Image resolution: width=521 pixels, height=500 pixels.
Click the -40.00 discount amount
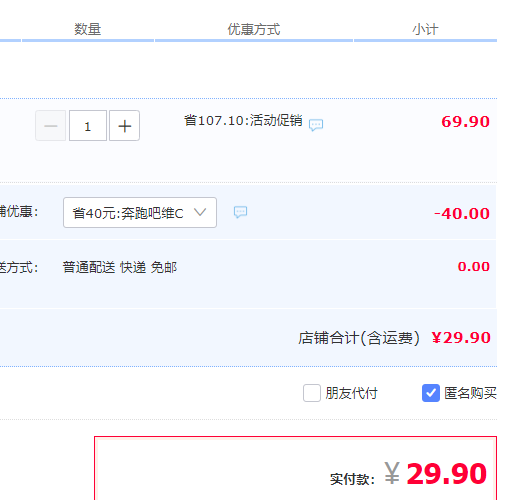462,213
